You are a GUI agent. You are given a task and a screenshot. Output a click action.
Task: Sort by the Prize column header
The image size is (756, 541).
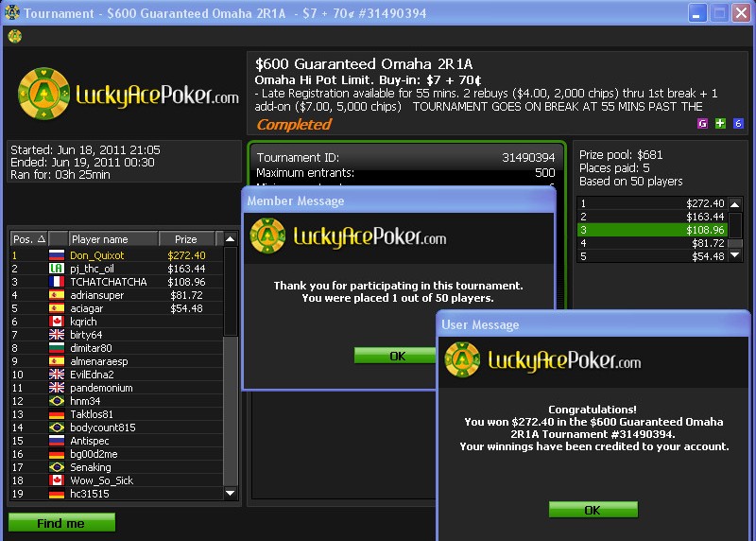186,239
